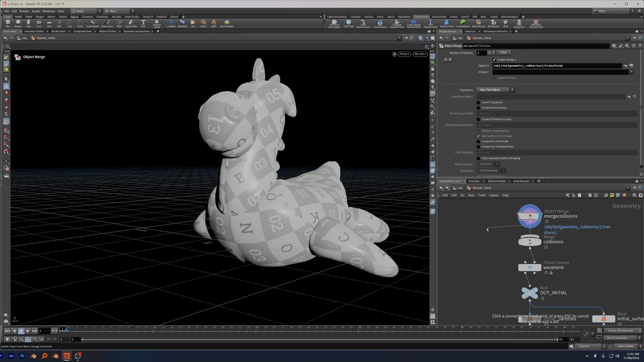The width and height of the screenshot is (644, 362).
Task: Select the Helix shelf tool
Action: tap(214, 23)
